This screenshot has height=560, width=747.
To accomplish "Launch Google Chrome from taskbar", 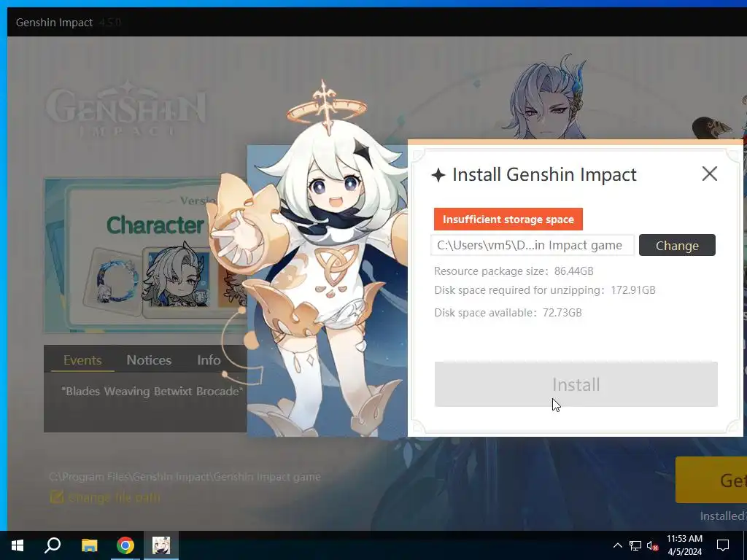I will pyautogui.click(x=125, y=545).
